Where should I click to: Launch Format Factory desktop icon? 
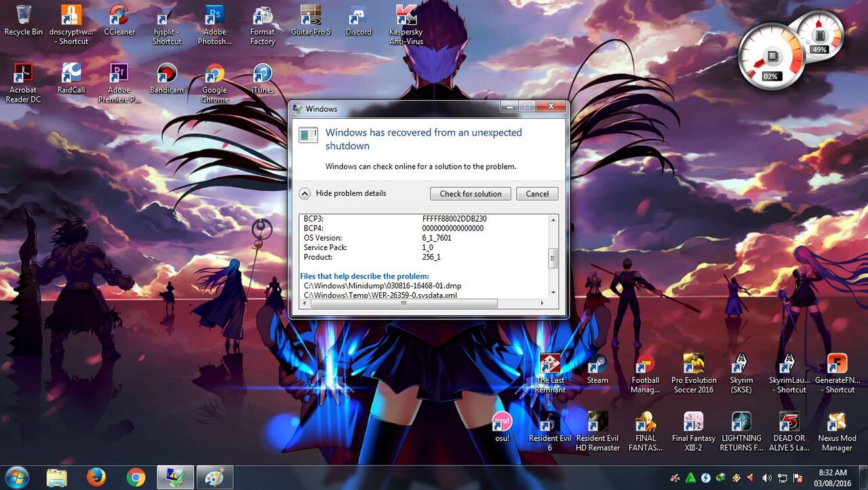(x=262, y=25)
